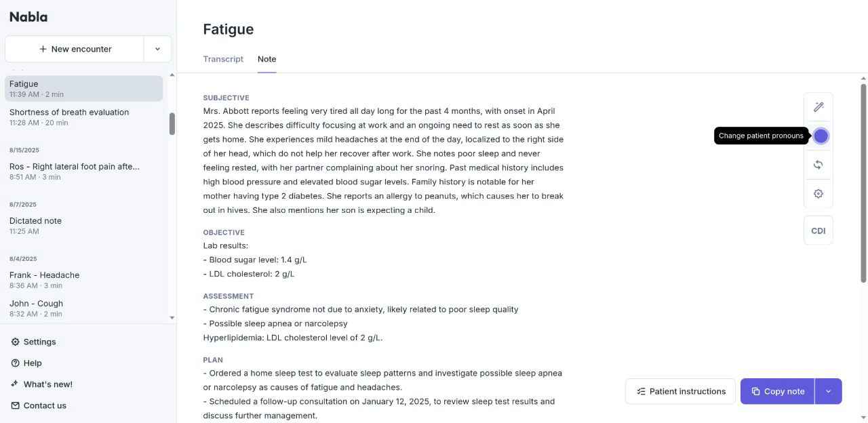Image resolution: width=868 pixels, height=423 pixels.
Task: Switch to the Transcript tab
Action: [223, 59]
